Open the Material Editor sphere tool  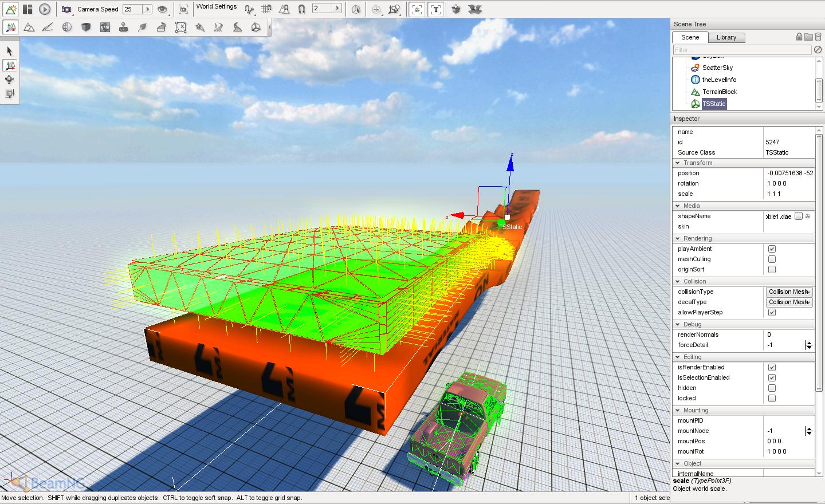point(67,27)
